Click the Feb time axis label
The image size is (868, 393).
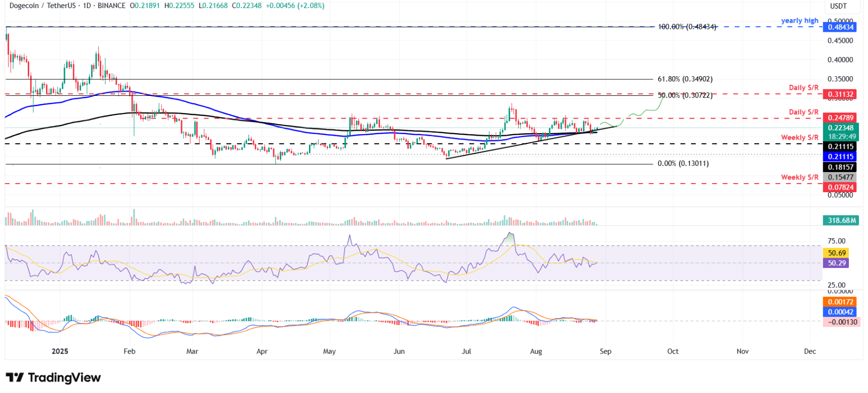[x=130, y=352]
